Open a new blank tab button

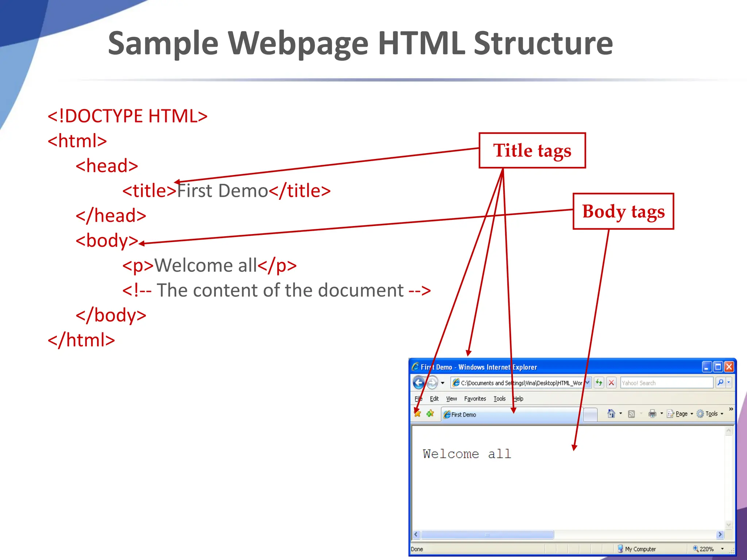(x=590, y=415)
